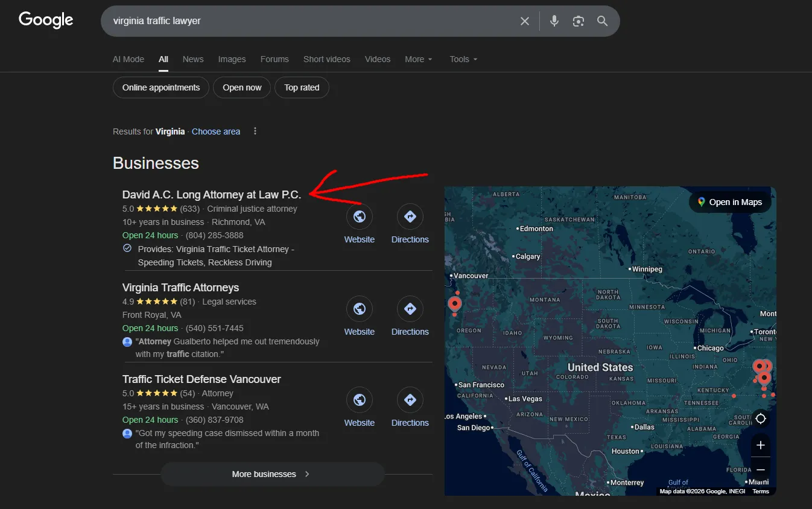Image resolution: width=812 pixels, height=509 pixels.
Task: Enable the Online appointments filter
Action: 160,87
